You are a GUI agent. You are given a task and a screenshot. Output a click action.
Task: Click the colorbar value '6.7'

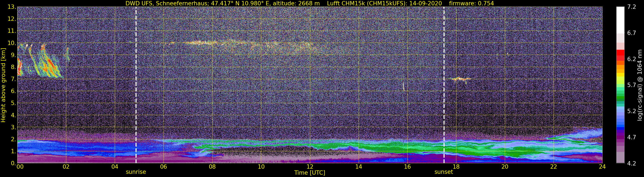631,33
